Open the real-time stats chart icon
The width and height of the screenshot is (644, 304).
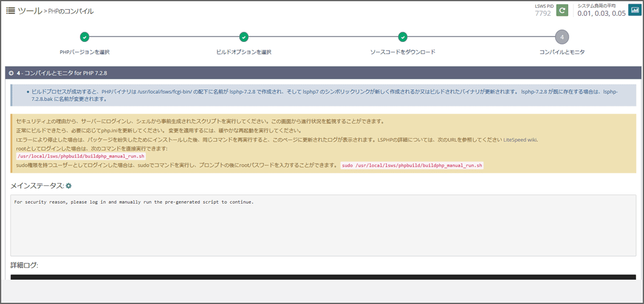coord(634,10)
